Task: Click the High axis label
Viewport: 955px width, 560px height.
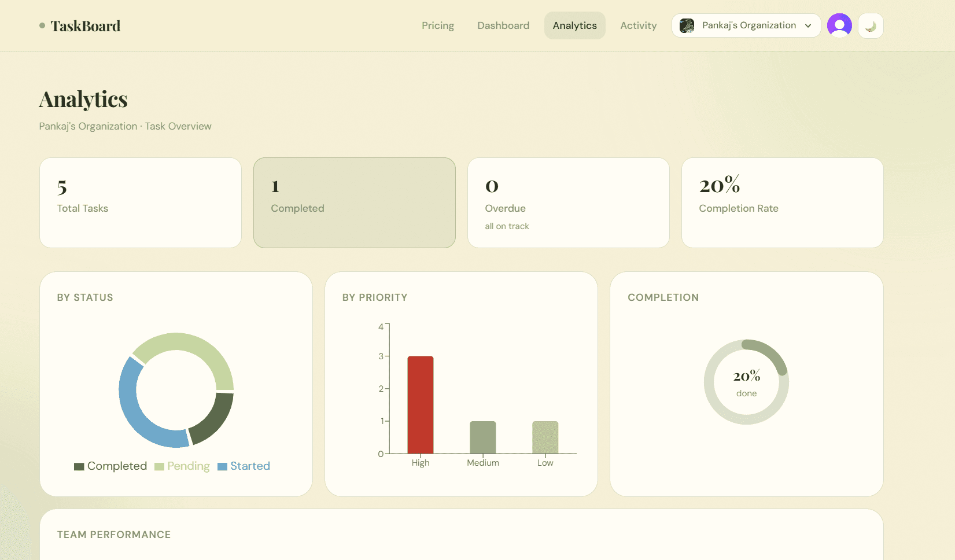Action: [x=421, y=463]
